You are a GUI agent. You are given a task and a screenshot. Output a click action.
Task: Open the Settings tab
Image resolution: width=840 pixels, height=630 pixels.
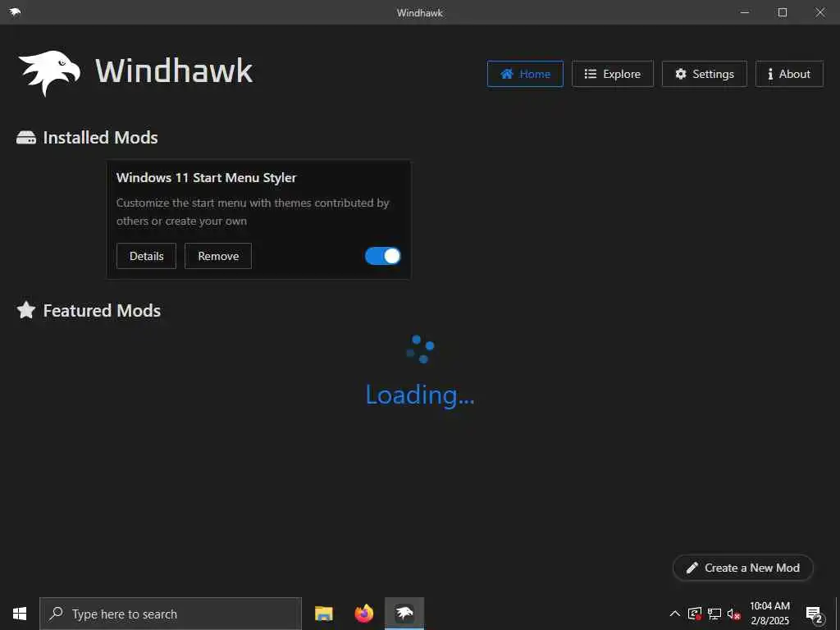704,74
